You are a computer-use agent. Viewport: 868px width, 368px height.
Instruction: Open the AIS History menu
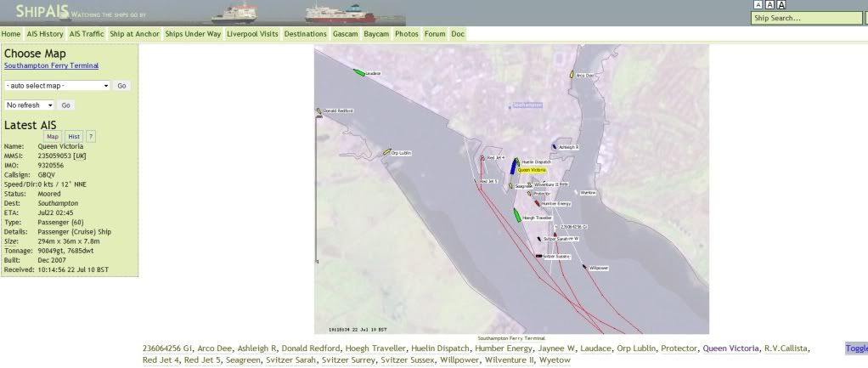pyautogui.click(x=45, y=34)
